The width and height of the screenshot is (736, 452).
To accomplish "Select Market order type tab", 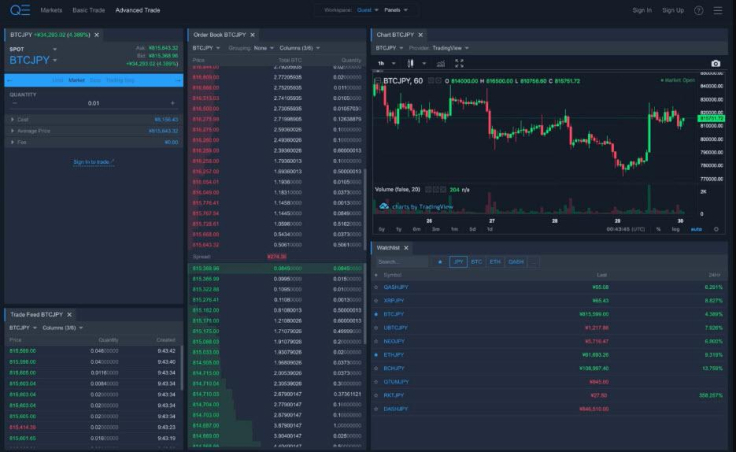I will [x=77, y=80].
